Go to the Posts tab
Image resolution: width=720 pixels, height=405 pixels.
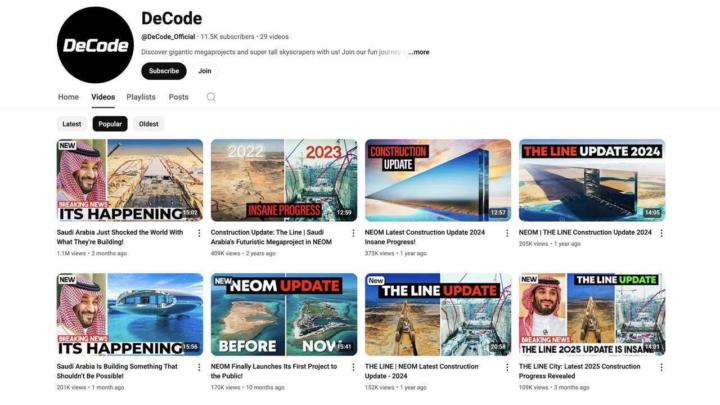tap(179, 97)
